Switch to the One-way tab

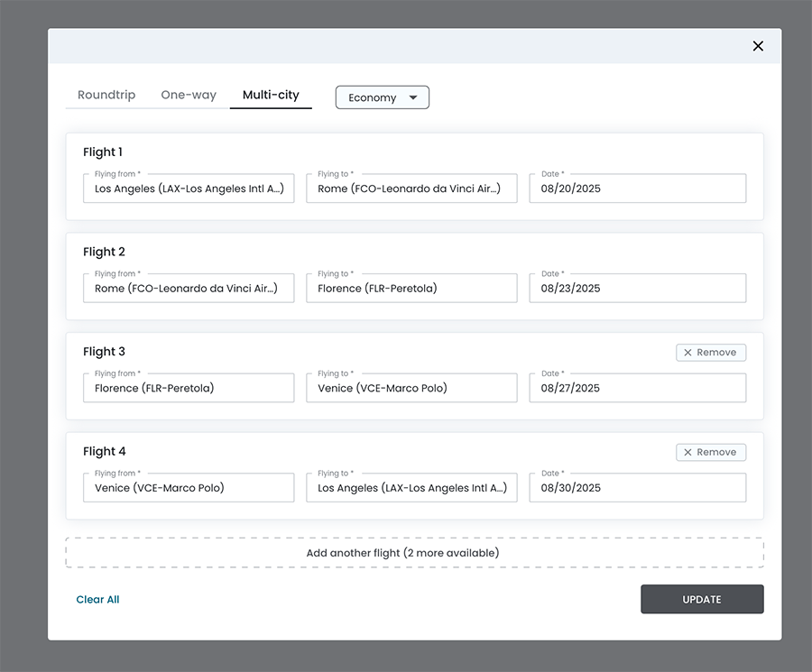(189, 95)
